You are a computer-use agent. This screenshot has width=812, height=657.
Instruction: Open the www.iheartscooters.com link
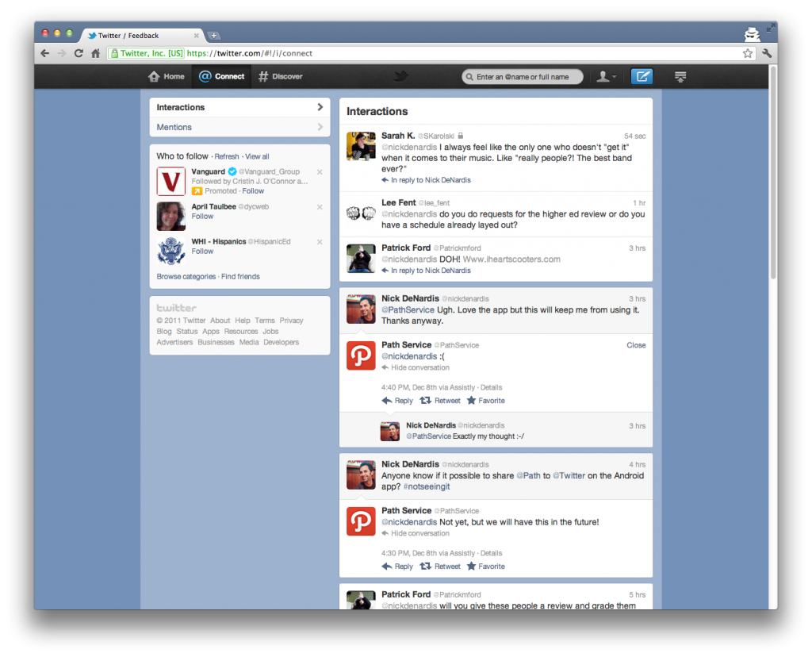pyautogui.click(x=511, y=259)
